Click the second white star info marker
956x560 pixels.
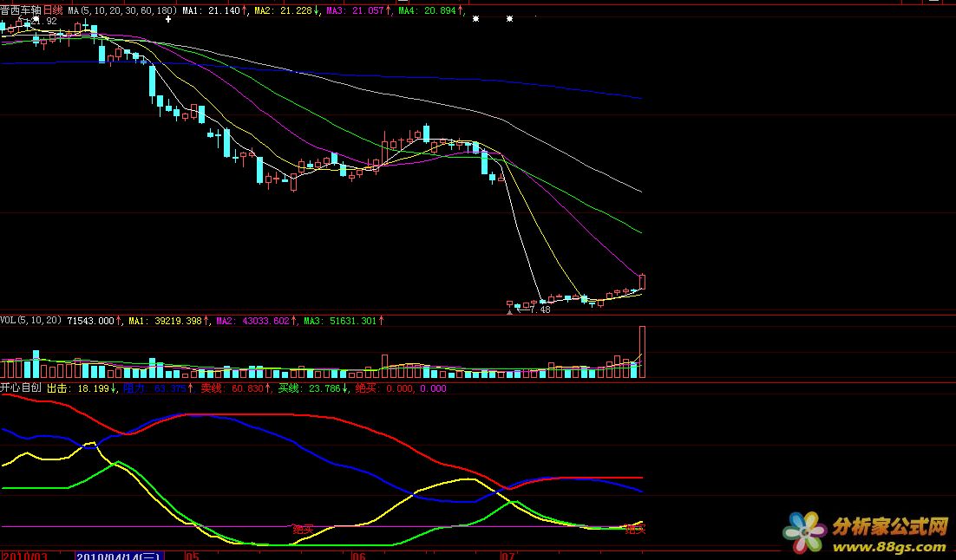click(510, 19)
